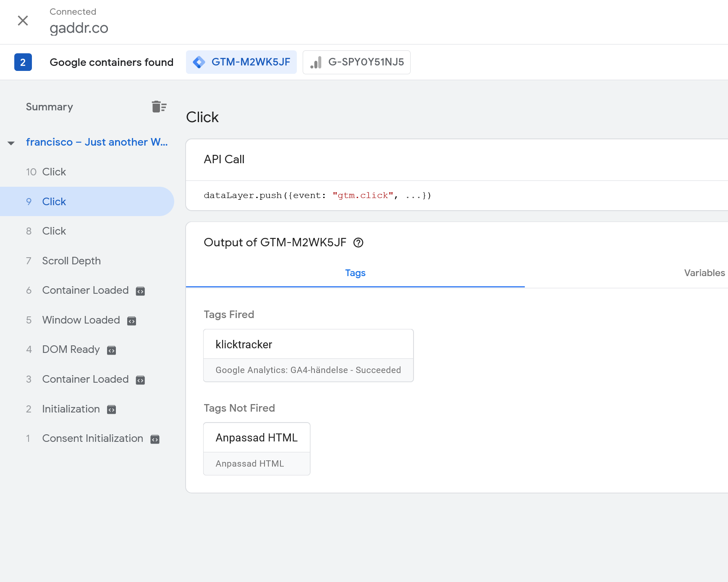Screen dimensions: 728x582
Task: Select event 8 Click in sidebar
Action: [x=54, y=231]
